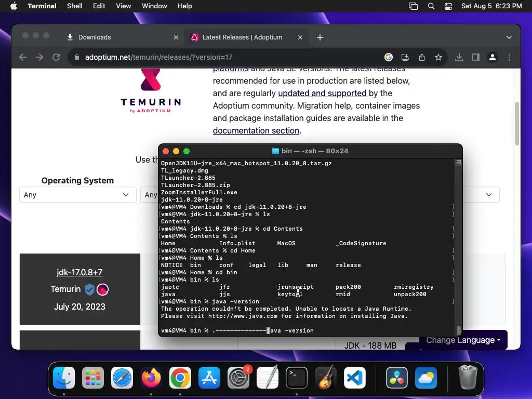Open the Help menu

(184, 6)
